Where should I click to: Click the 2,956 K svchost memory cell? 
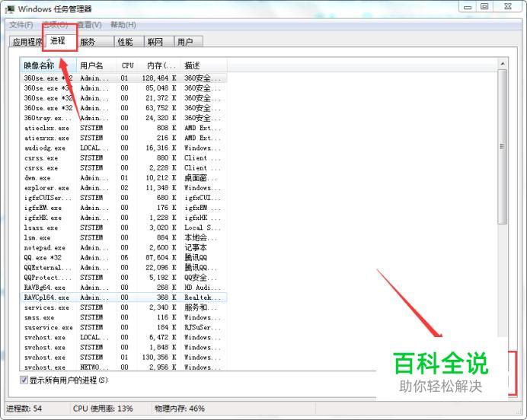tap(163, 367)
